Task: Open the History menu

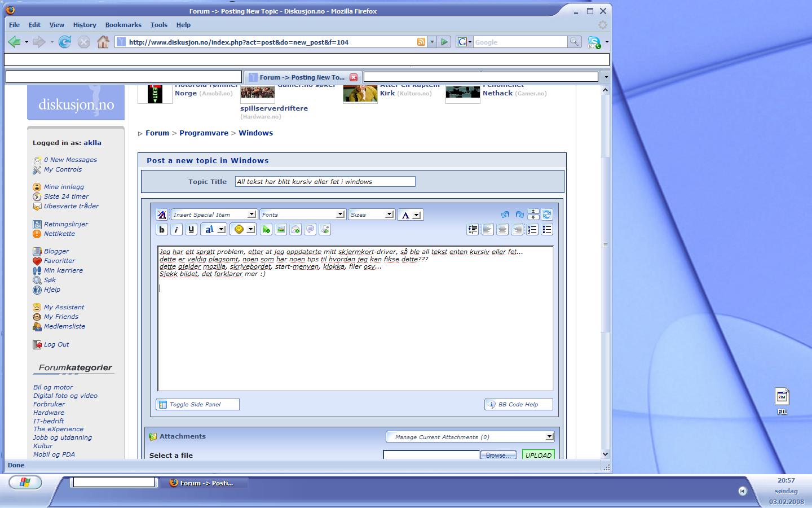Action: (x=85, y=25)
